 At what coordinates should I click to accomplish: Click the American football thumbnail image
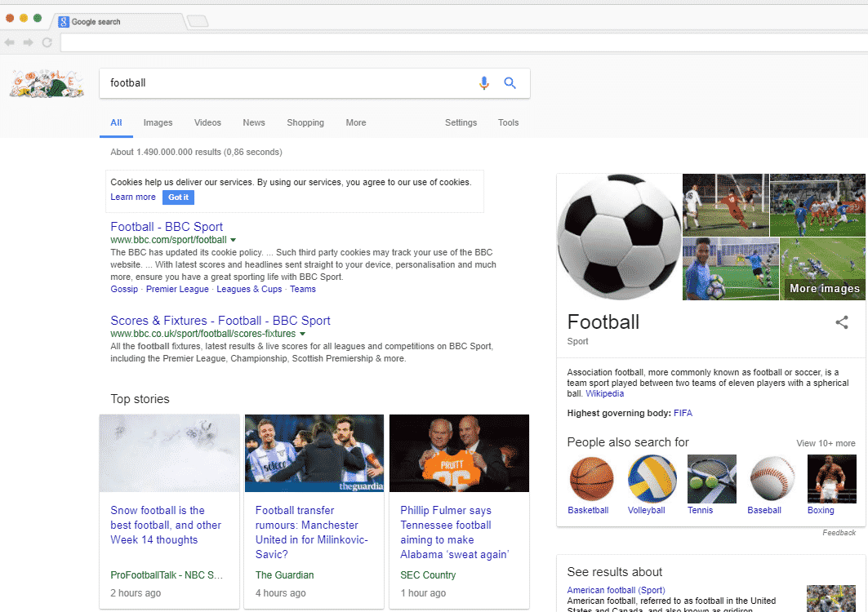(x=831, y=599)
